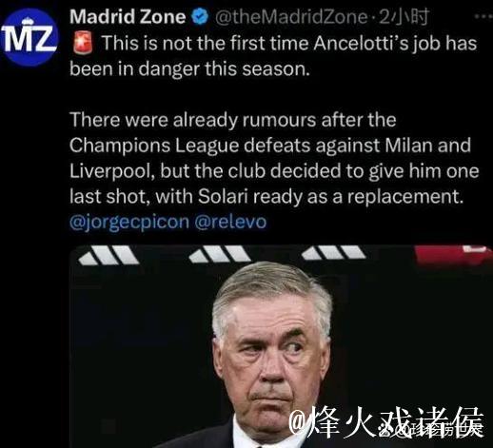This screenshot has width=493, height=448.
Task: Click the red siren emoji in tweet
Action: 83,44
